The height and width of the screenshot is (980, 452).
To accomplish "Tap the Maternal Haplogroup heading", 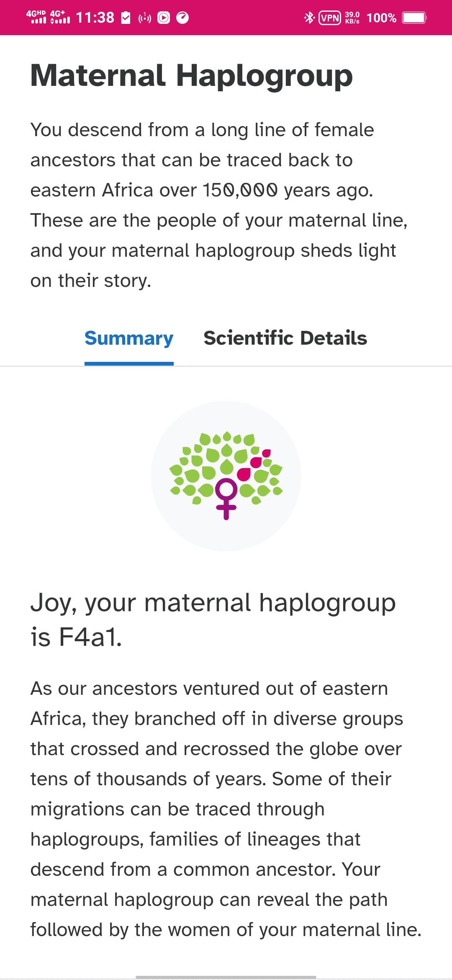I will click(x=192, y=76).
